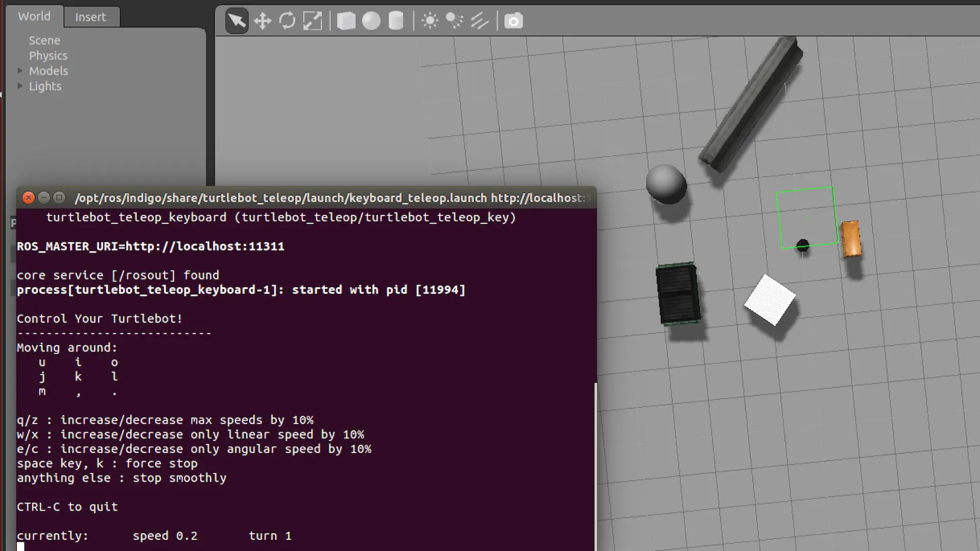This screenshot has width=980, height=551.
Task: Expand the Lights tree node
Action: coord(20,86)
